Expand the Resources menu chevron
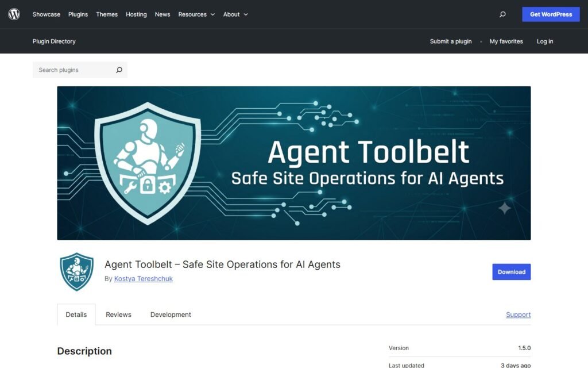Viewport: 588px width, 368px height. point(212,14)
